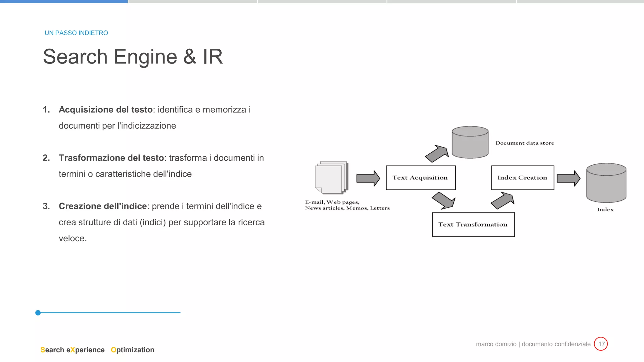Click arrow from documents to Text Acquisition
Screen dimensions: 644x362
click(368, 178)
